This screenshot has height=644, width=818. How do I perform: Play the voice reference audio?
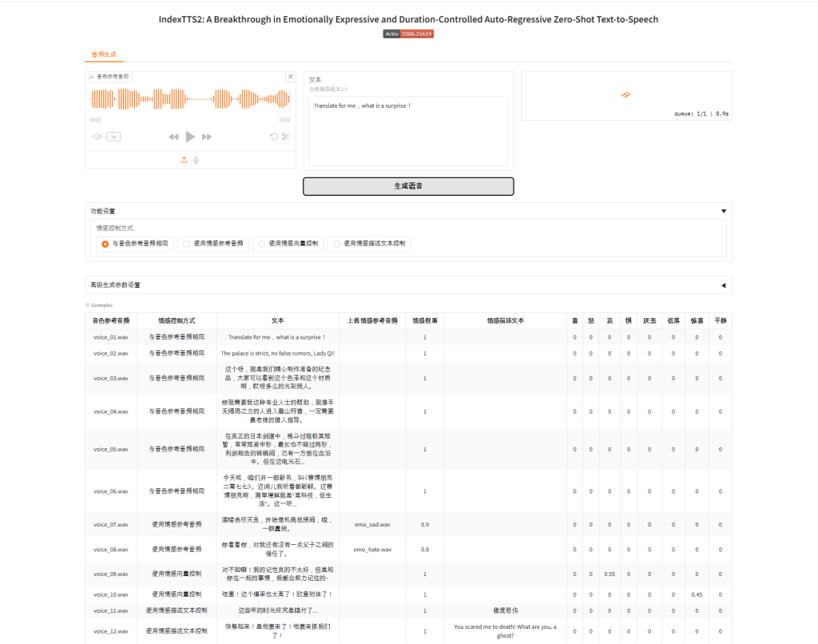click(x=190, y=137)
